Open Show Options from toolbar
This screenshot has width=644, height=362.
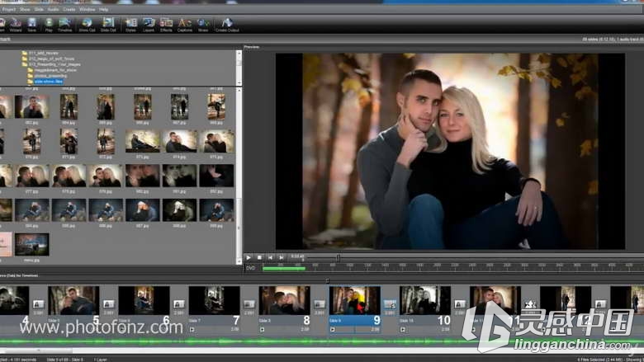pos(87,25)
